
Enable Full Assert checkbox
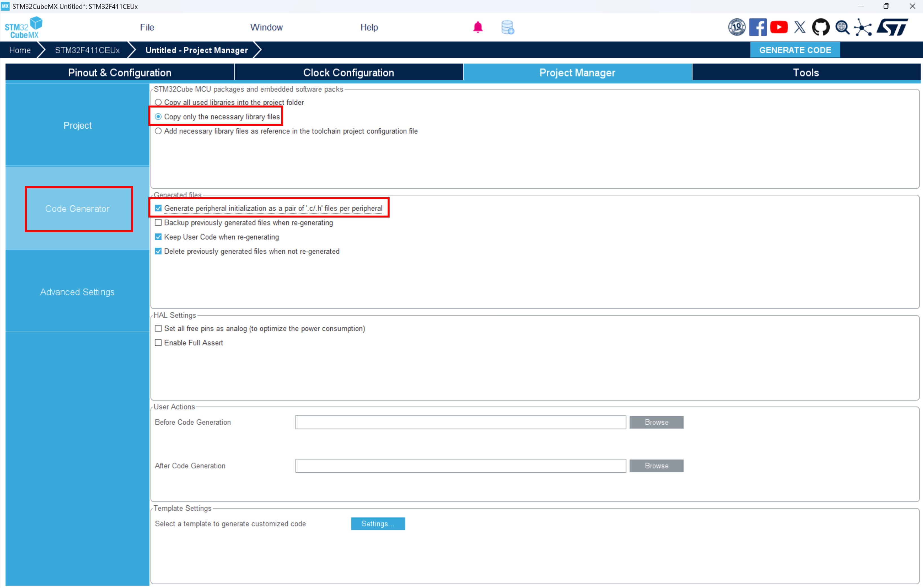click(158, 343)
